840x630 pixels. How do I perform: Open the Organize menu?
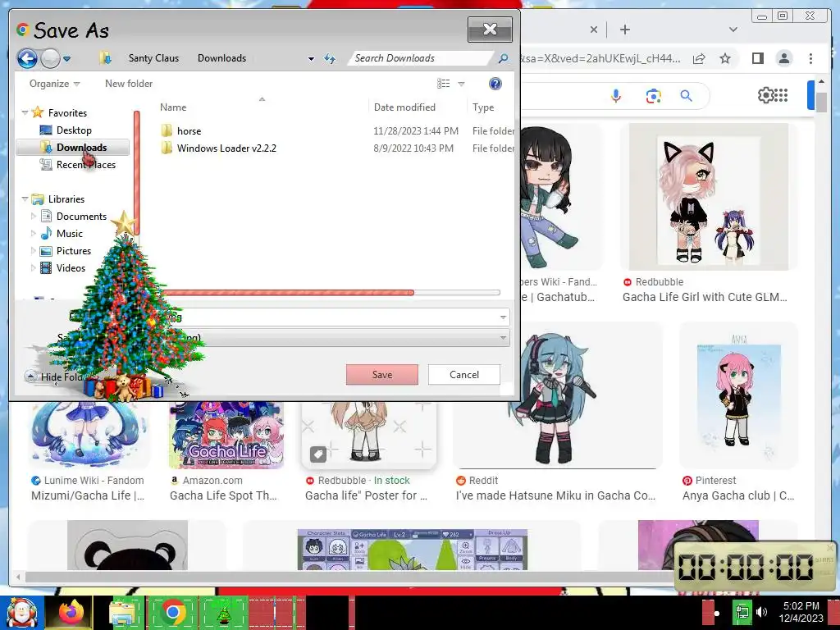pos(54,84)
